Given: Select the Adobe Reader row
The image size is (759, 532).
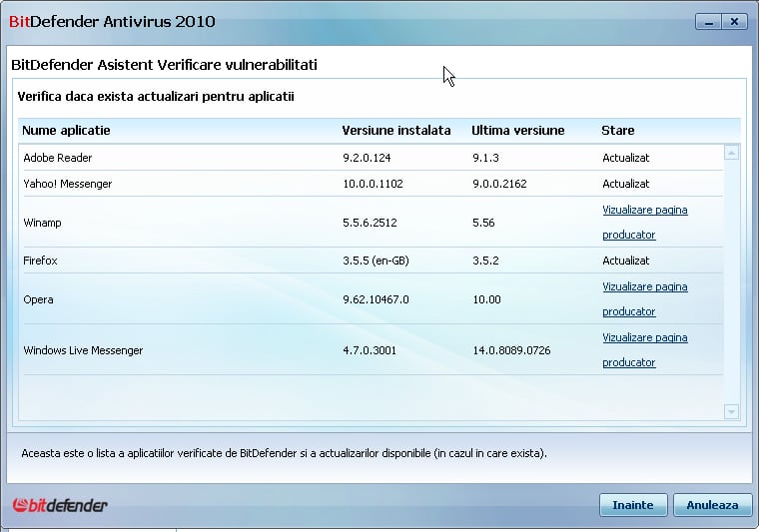Looking at the screenshot, I should click(x=373, y=158).
